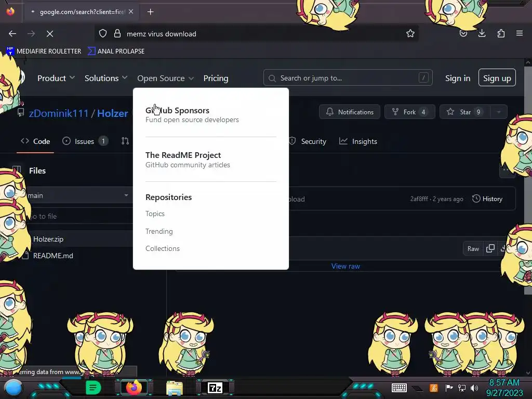Switch to the Code tab
532x399 pixels.
(x=35, y=141)
